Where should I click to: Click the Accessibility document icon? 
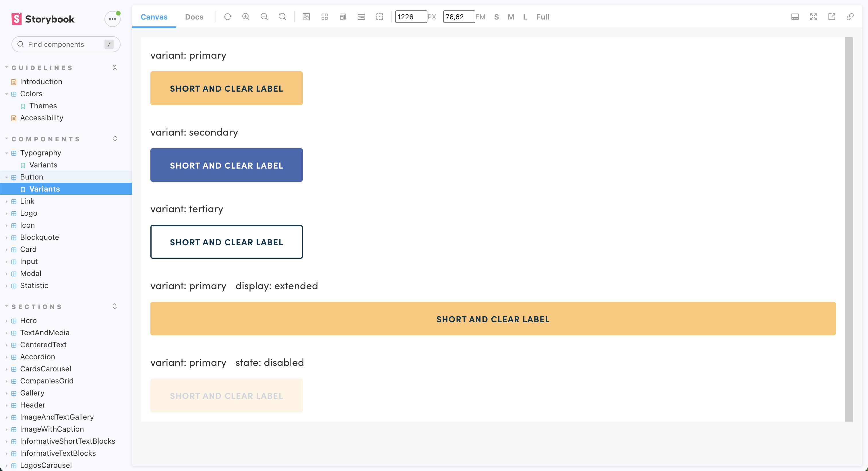coord(14,118)
